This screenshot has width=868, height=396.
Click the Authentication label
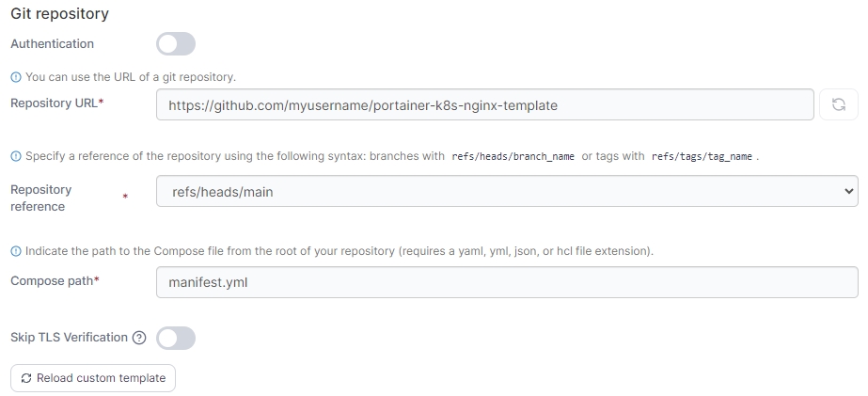pos(53,44)
